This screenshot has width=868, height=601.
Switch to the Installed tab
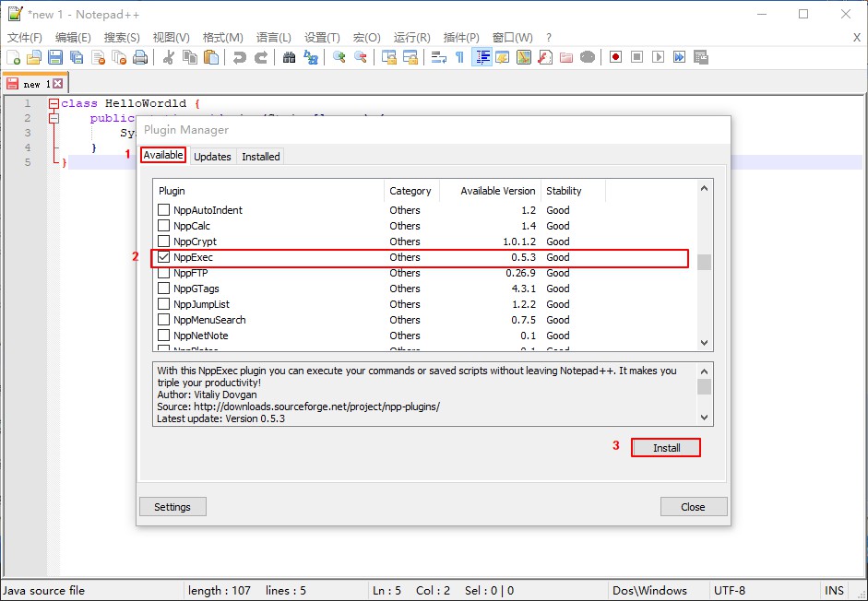[x=261, y=157]
